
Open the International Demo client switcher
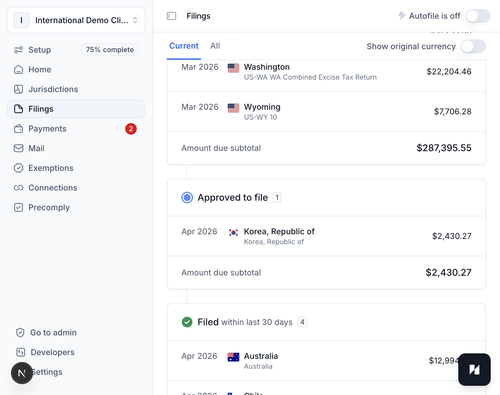[76, 20]
